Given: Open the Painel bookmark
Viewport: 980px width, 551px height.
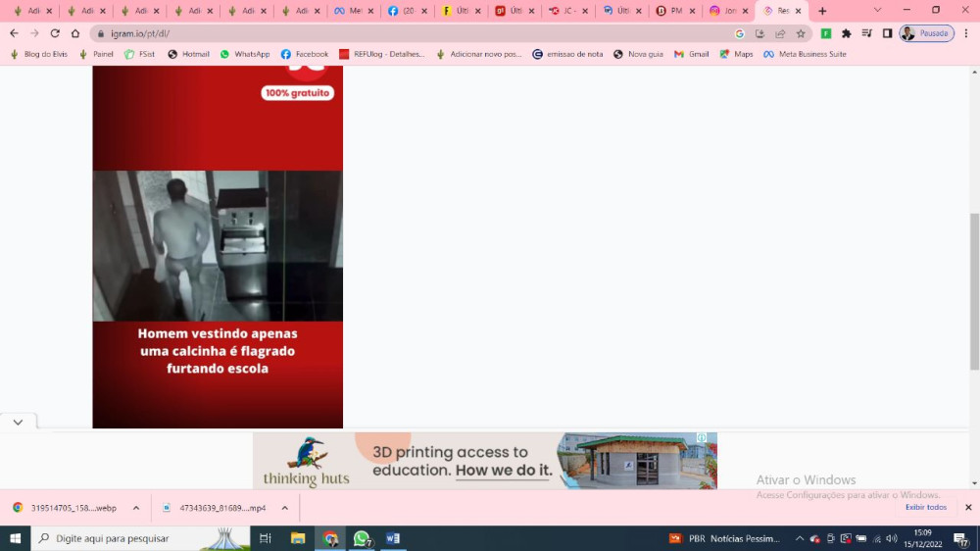Looking at the screenshot, I should pyautogui.click(x=96, y=54).
